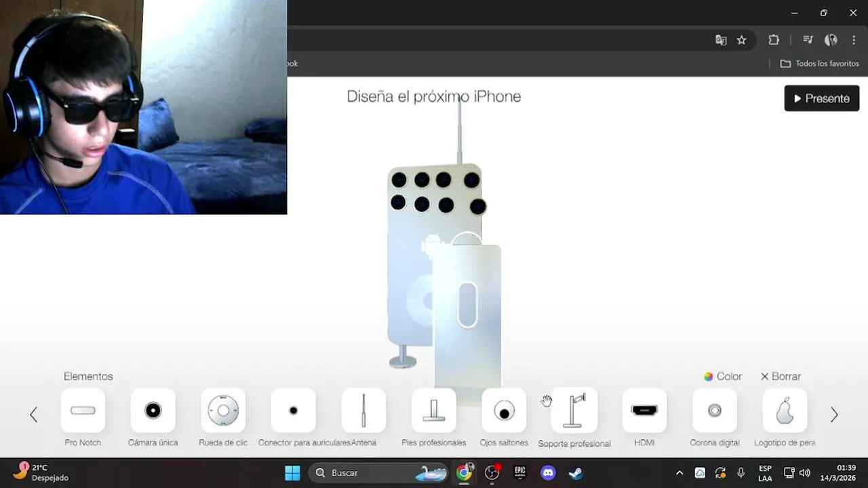Click the update refresh tray icon
The image size is (868, 488).
(x=720, y=472)
